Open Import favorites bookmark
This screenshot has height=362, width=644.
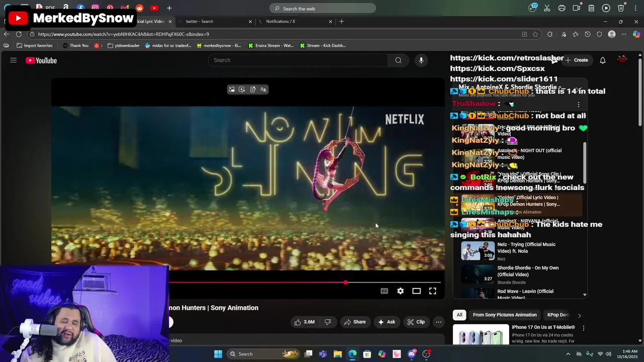pos(35,46)
